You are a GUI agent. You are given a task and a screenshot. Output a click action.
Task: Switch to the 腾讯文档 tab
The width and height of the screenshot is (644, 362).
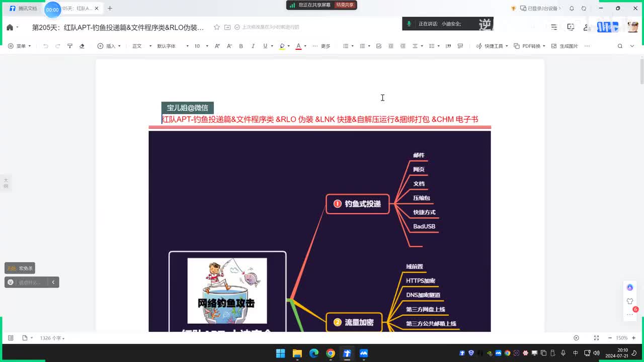coord(23,9)
